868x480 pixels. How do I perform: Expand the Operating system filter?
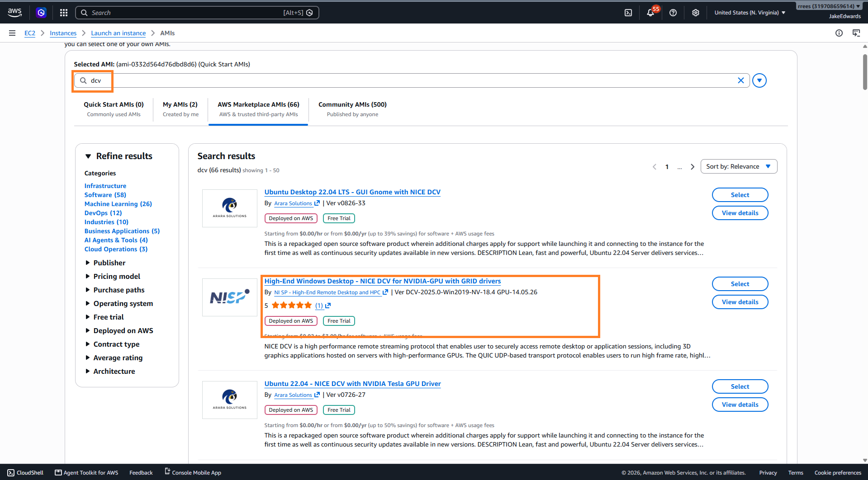(x=119, y=304)
